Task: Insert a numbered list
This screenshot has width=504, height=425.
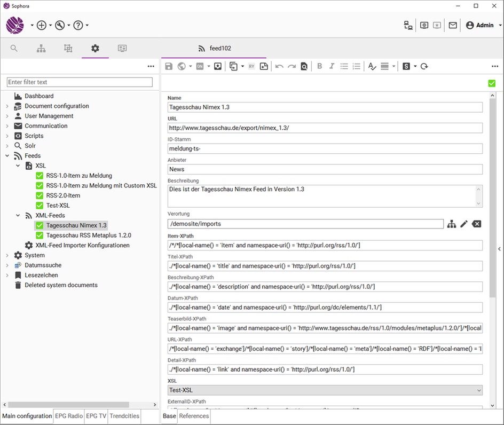Action: click(x=357, y=66)
